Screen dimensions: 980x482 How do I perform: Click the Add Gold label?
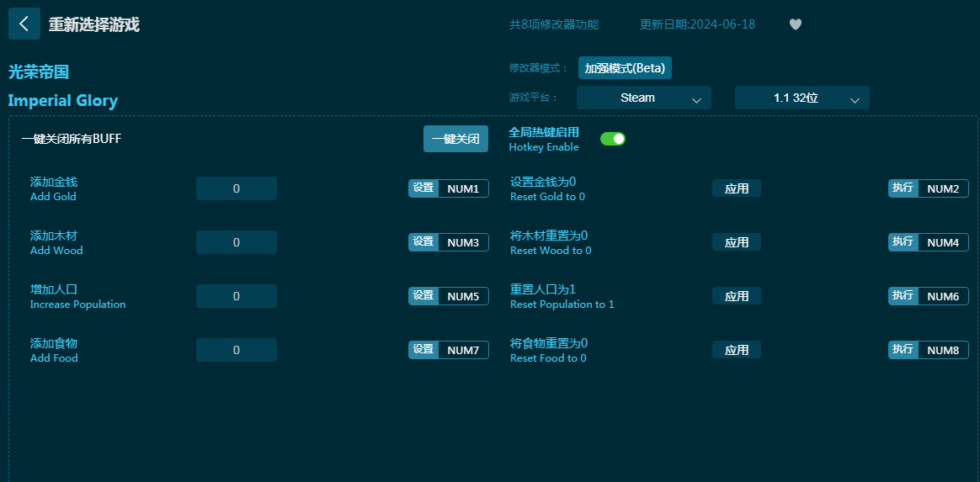tap(53, 197)
